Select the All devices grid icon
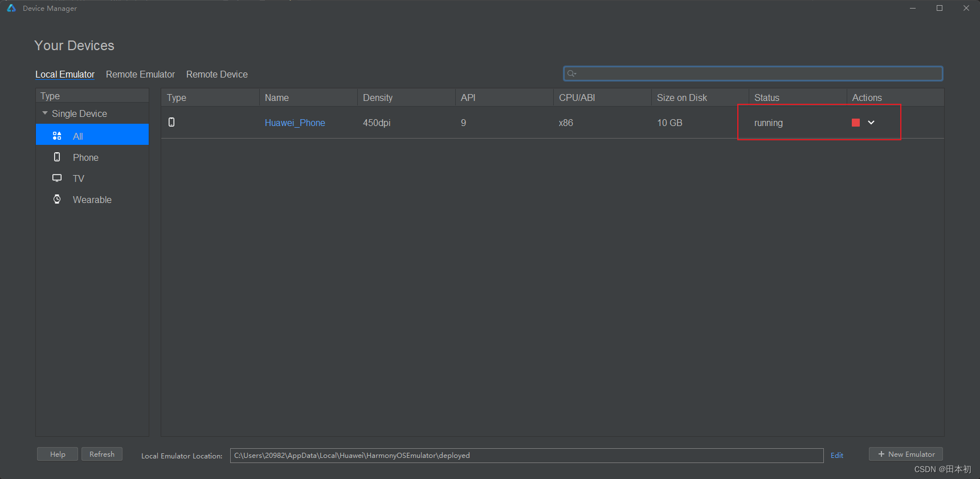 (57, 136)
